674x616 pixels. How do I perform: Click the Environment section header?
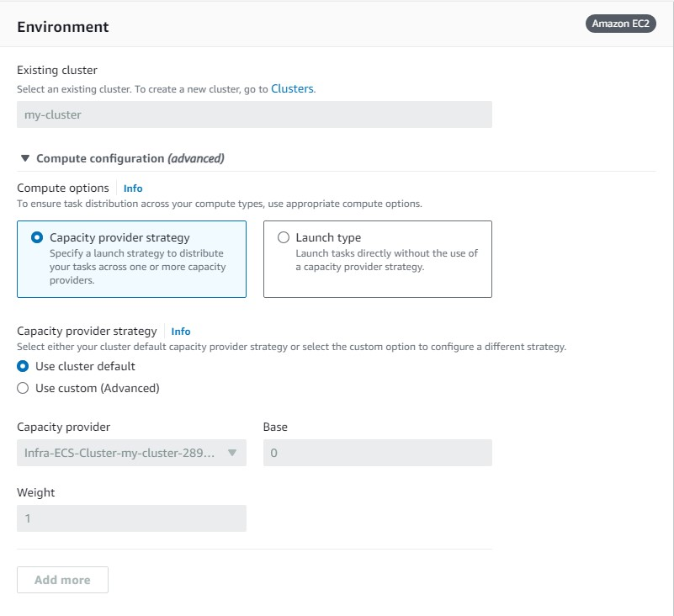(62, 26)
